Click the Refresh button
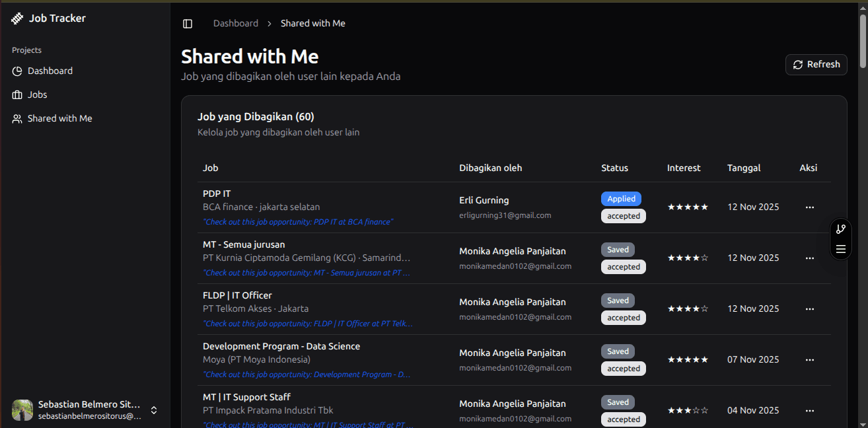The width and height of the screenshot is (868, 428). [816, 65]
